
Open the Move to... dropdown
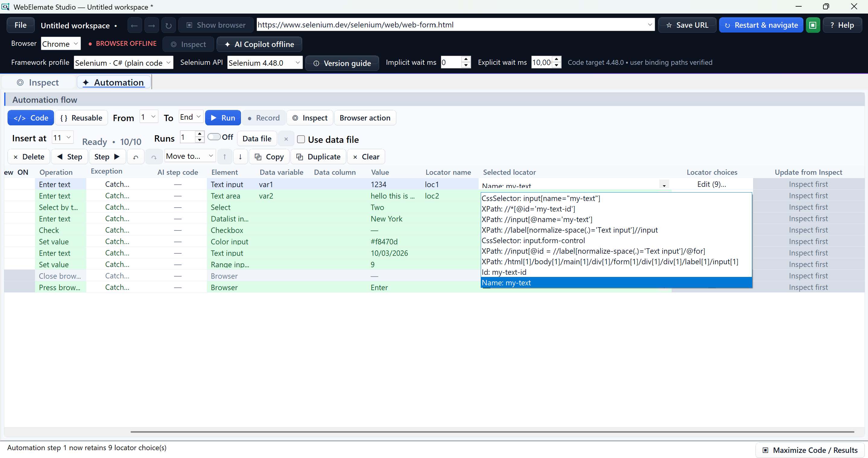(190, 156)
